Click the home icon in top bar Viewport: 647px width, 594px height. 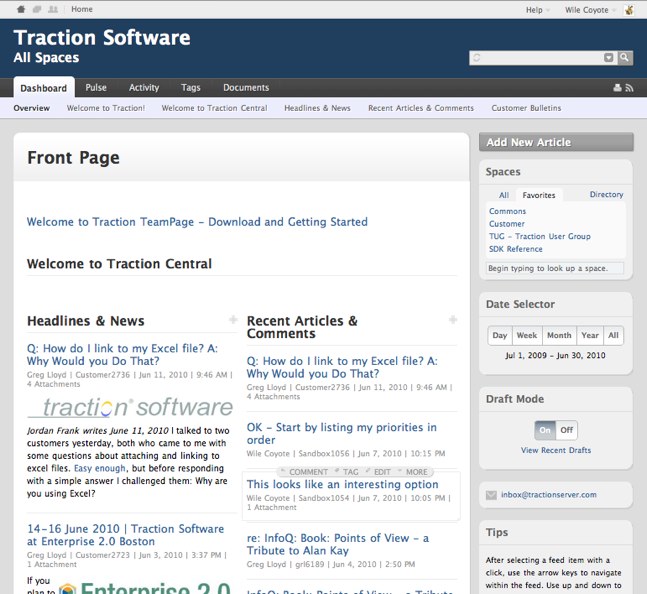coord(21,9)
